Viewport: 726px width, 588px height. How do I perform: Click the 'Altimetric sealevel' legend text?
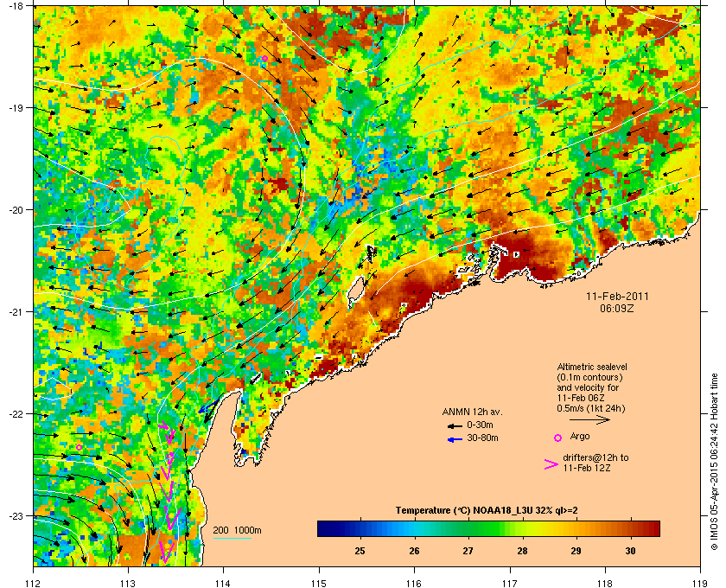tap(592, 367)
